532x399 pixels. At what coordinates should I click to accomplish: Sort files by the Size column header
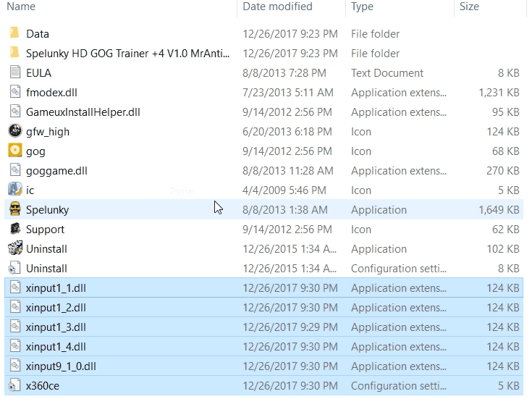pos(469,7)
